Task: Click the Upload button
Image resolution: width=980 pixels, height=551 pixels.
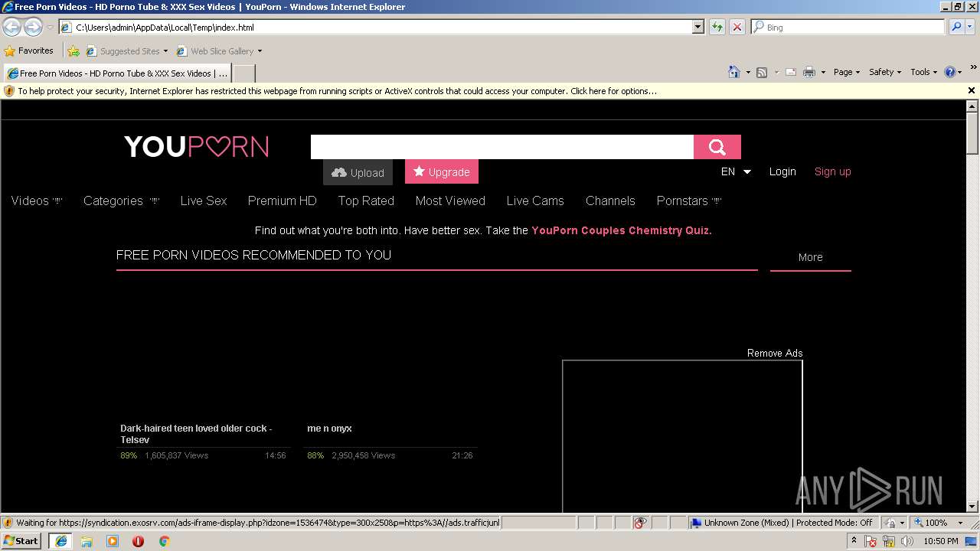Action: point(358,172)
